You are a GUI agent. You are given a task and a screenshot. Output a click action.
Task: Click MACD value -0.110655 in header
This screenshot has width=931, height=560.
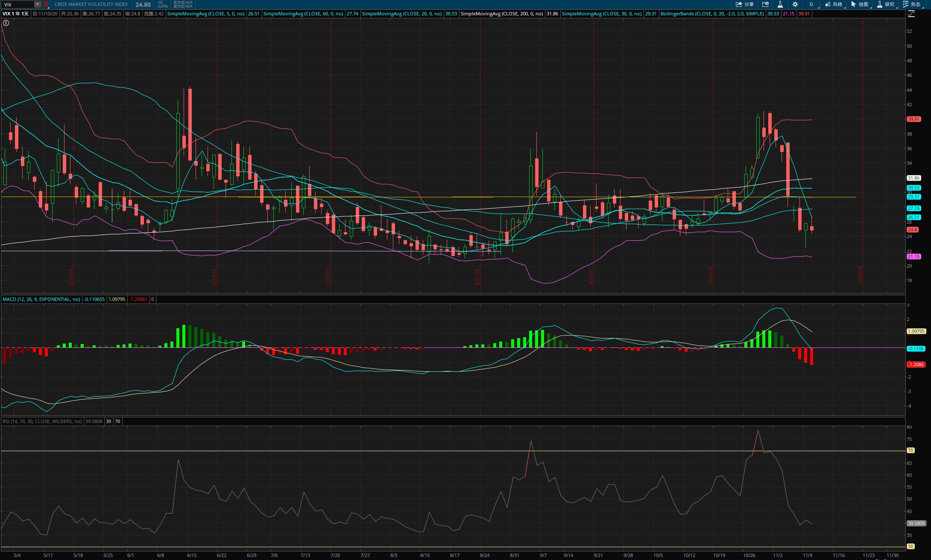pos(94,299)
